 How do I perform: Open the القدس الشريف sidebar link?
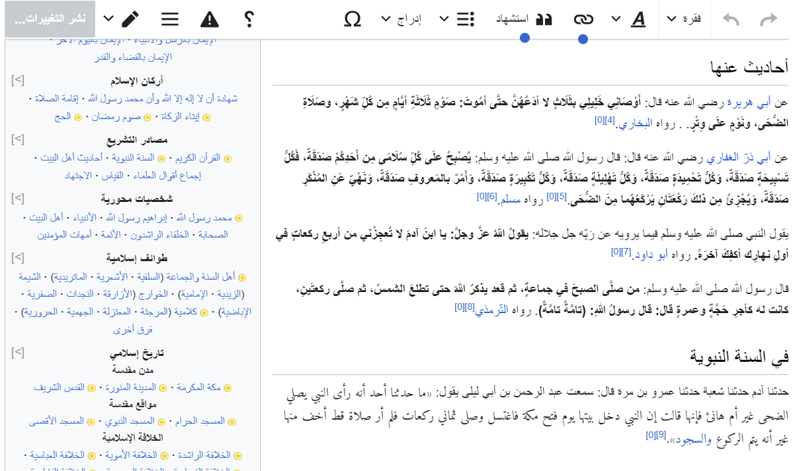tap(59, 387)
